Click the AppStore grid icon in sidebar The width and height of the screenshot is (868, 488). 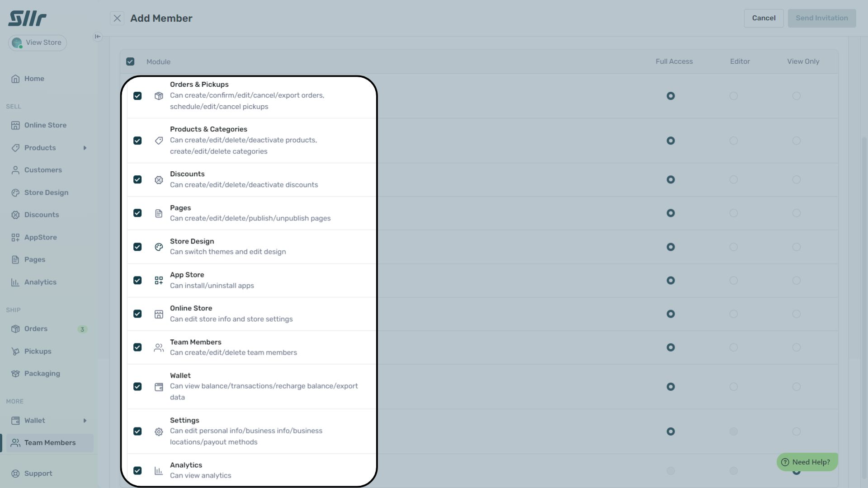coord(15,237)
